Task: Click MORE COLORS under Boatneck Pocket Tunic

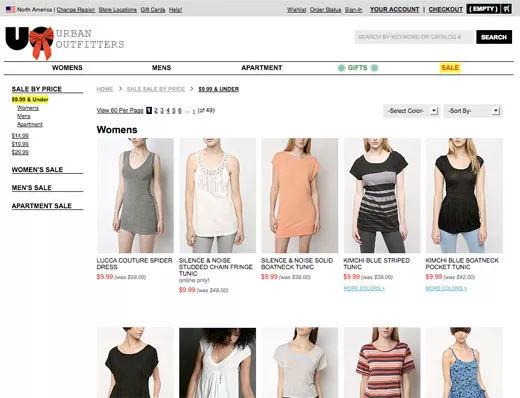Action: pyautogui.click(x=446, y=288)
